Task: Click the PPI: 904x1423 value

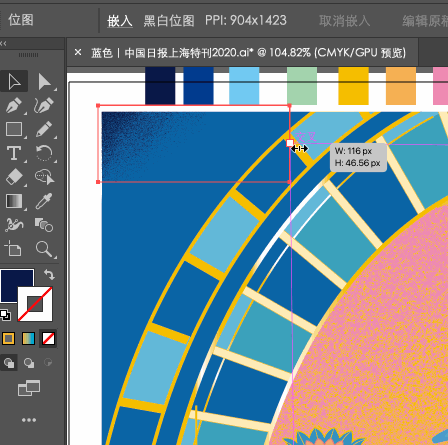Action: [246, 21]
